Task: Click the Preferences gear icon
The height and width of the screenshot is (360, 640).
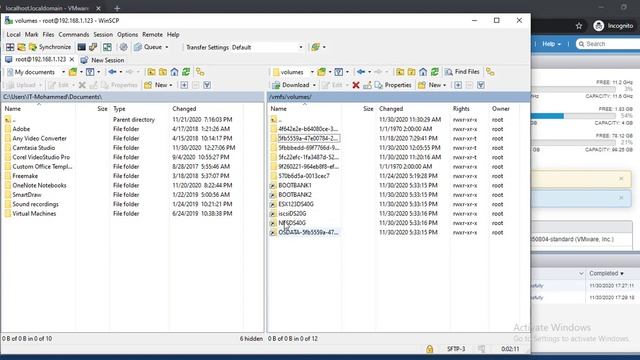Action: (x=123, y=47)
